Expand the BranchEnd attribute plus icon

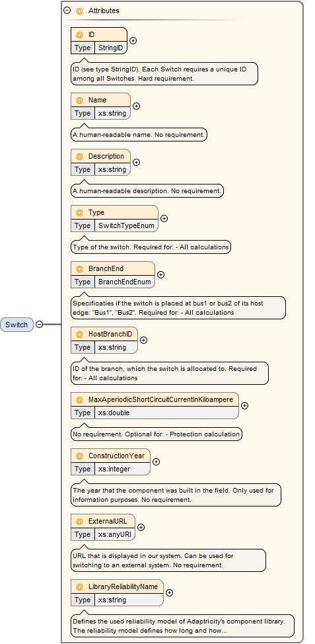[x=160, y=275]
